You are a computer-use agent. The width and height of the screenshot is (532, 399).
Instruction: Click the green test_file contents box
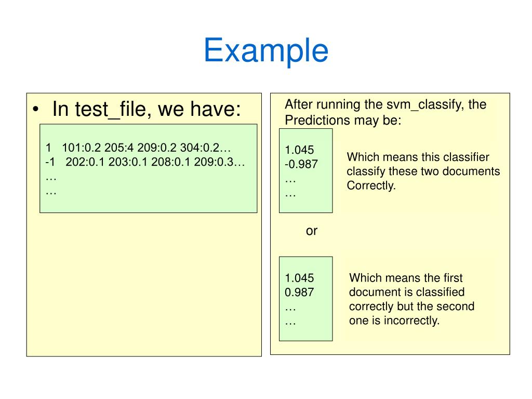148,169
